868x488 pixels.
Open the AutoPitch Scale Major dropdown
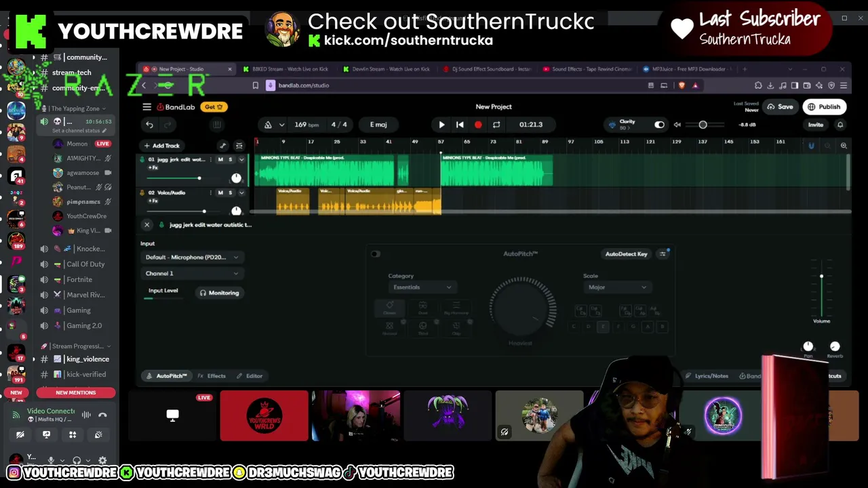coord(616,287)
